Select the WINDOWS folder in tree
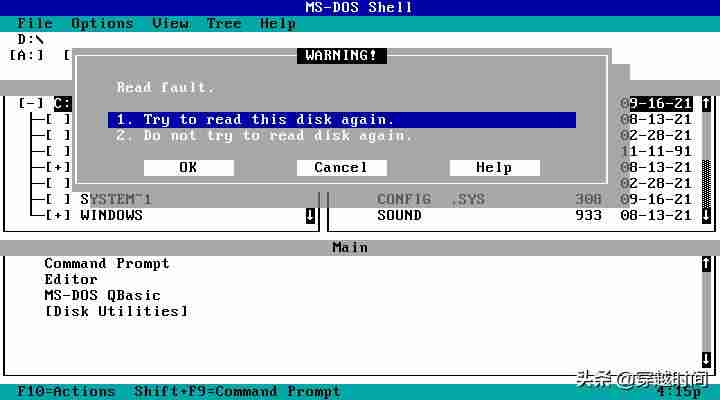The image size is (720, 400). pyautogui.click(x=112, y=215)
